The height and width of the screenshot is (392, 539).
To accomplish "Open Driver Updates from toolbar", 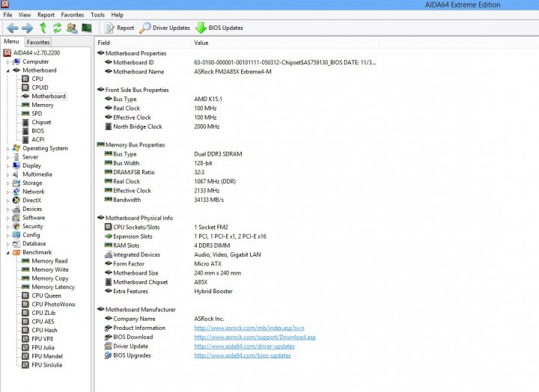I will (x=165, y=28).
